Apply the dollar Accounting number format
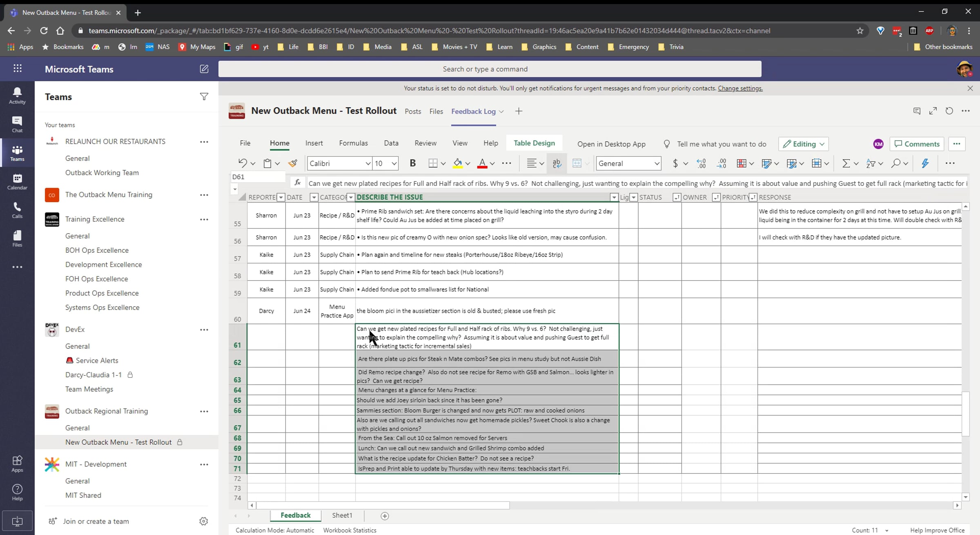The height and width of the screenshot is (535, 980). [675, 163]
